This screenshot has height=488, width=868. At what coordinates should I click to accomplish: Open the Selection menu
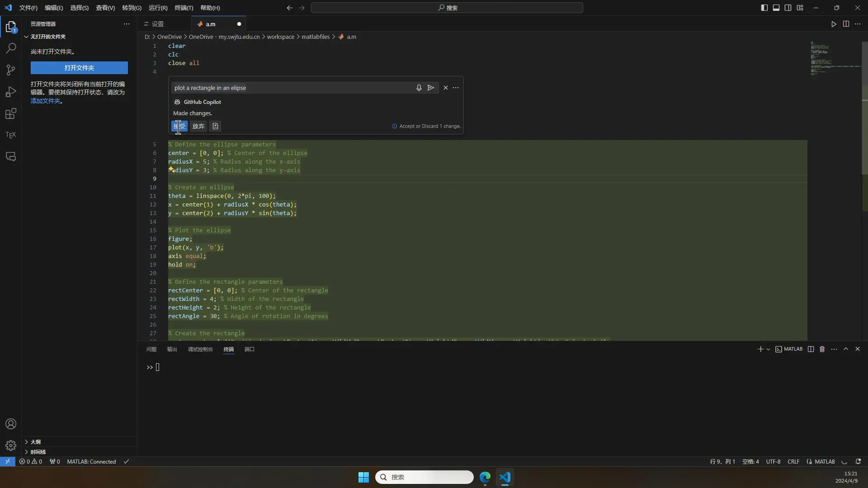point(80,8)
